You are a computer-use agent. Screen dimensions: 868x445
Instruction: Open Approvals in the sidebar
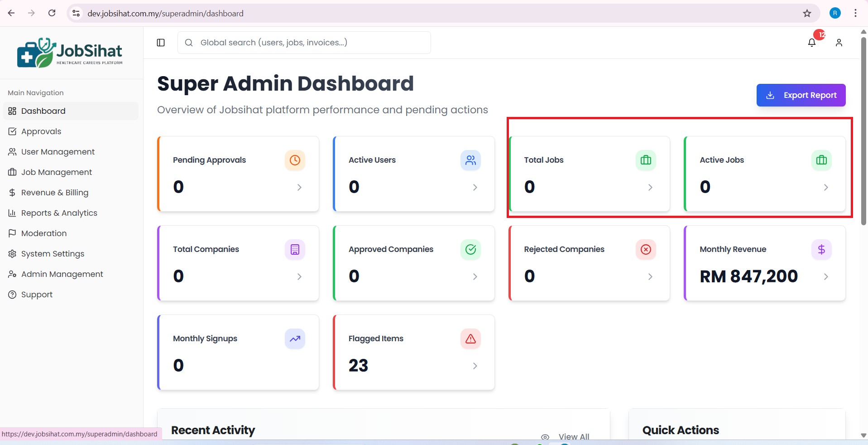tap(41, 131)
